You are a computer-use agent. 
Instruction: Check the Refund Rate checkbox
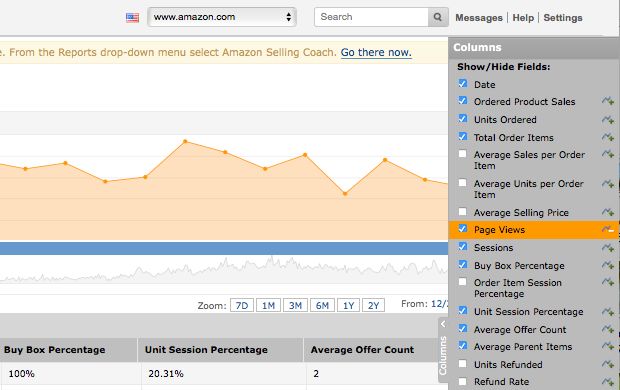(x=463, y=381)
